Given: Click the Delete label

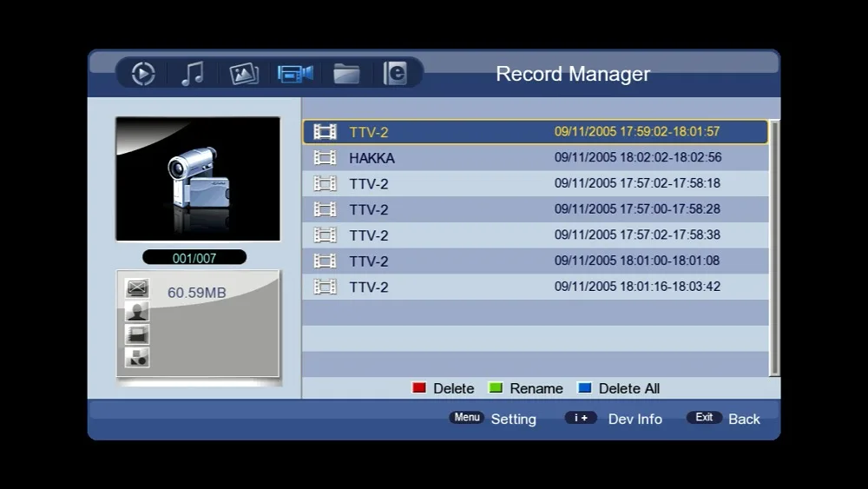Looking at the screenshot, I should [x=453, y=389].
